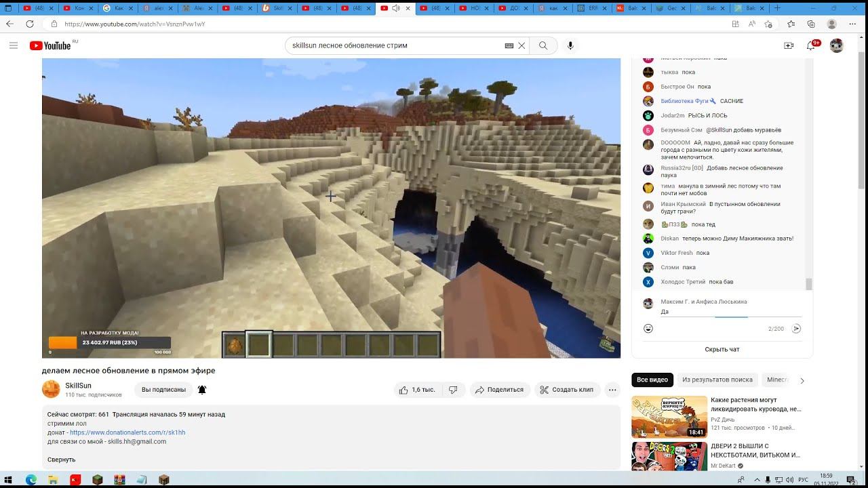Image resolution: width=868 pixels, height=488 pixels.
Task: Reload the page with refresh icon
Action: pos(30,24)
